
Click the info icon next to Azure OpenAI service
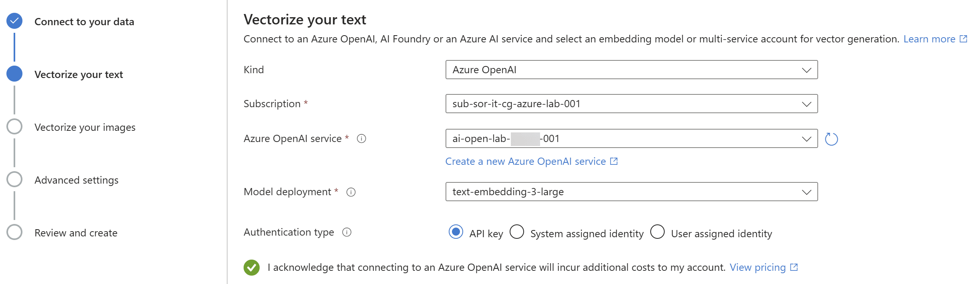(x=361, y=138)
